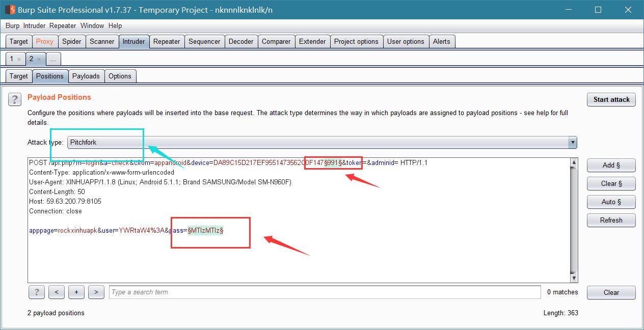Click the plus search options button
Viewport: 644px width, 330px height.
(x=76, y=292)
